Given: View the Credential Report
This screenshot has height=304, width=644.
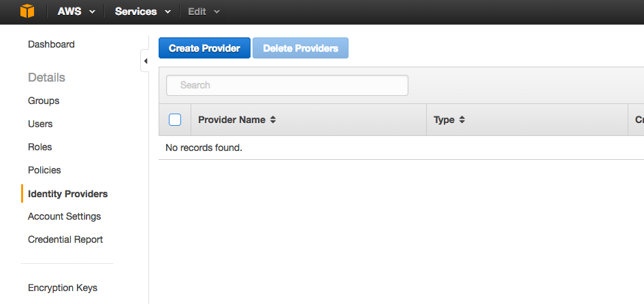Looking at the screenshot, I should tap(65, 239).
